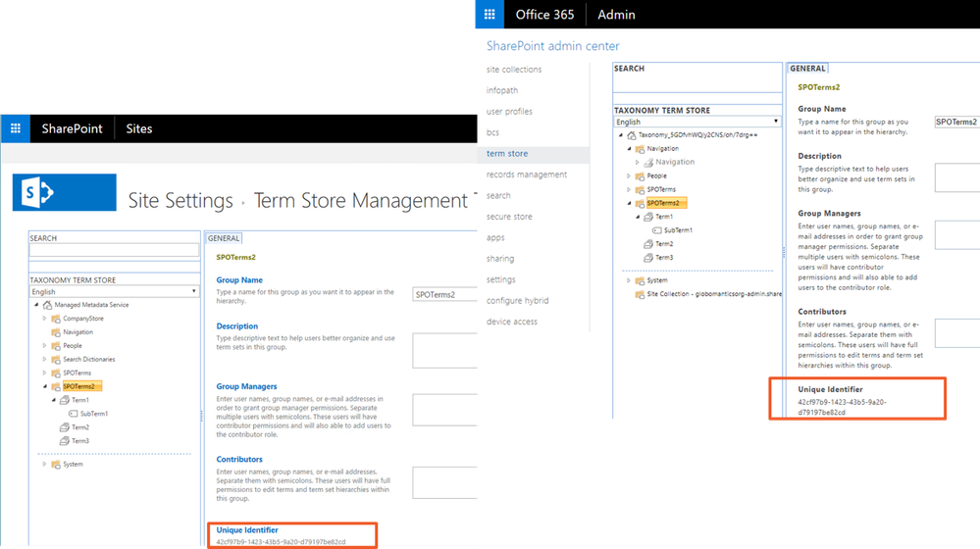Collapse SPOTerms2 group in admin center tree
This screenshot has height=549, width=980.
[x=629, y=203]
